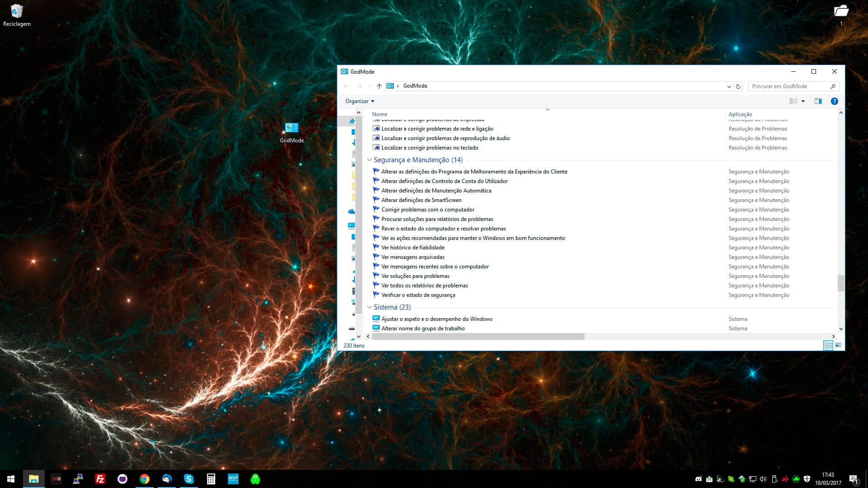Image resolution: width=868 pixels, height=488 pixels.
Task: Open the Action Center notifications icon
Action: pyautogui.click(x=854, y=479)
